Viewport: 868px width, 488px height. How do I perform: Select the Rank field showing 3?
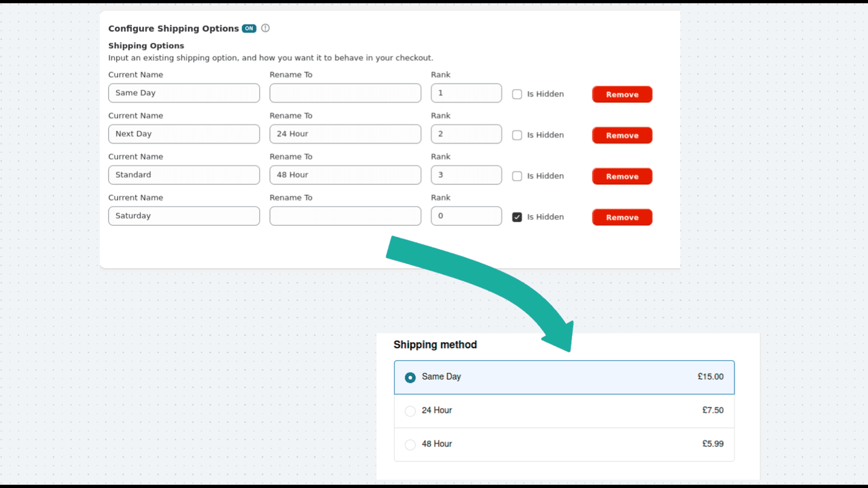(466, 175)
